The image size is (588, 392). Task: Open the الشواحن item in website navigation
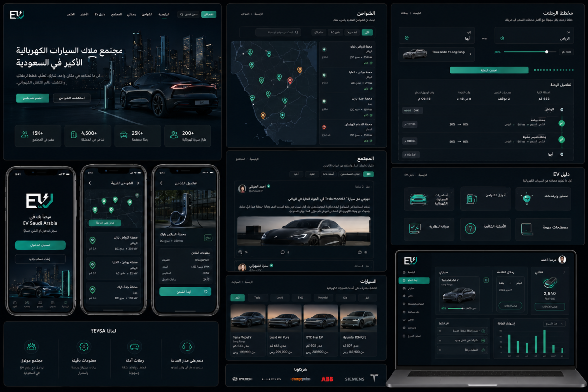pos(147,15)
